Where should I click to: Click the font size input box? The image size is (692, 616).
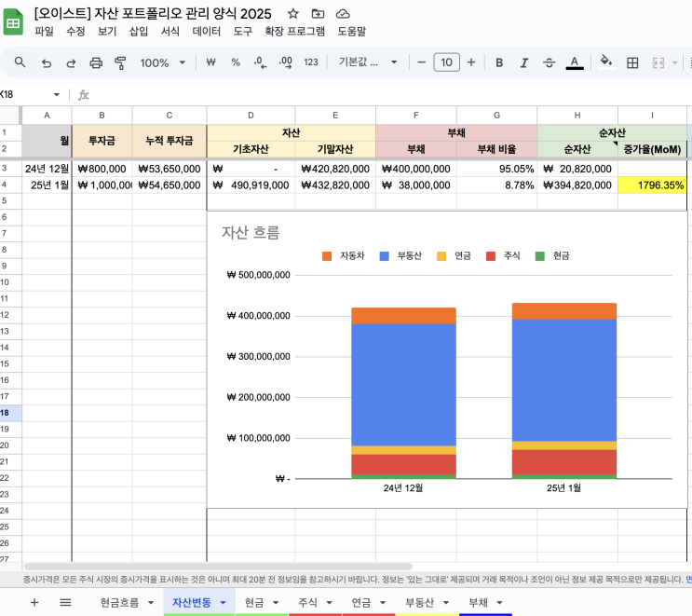pyautogui.click(x=447, y=62)
